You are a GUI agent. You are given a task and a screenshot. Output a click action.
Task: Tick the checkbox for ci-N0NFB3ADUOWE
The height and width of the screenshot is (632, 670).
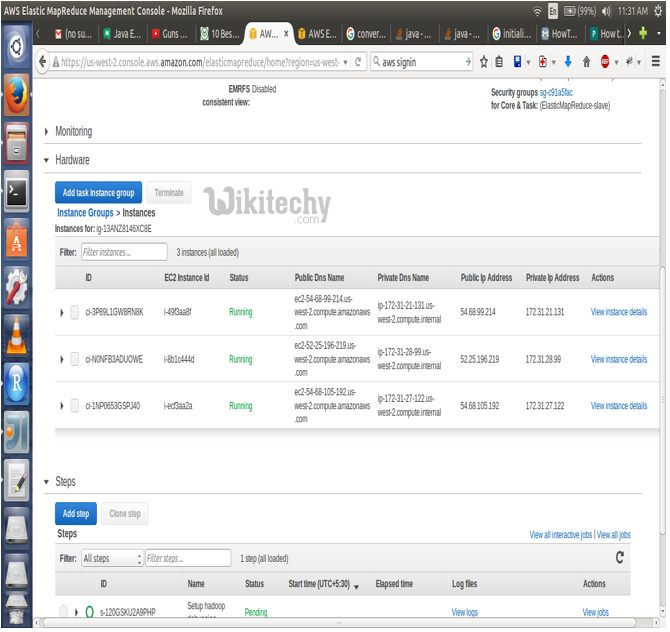[75, 359]
